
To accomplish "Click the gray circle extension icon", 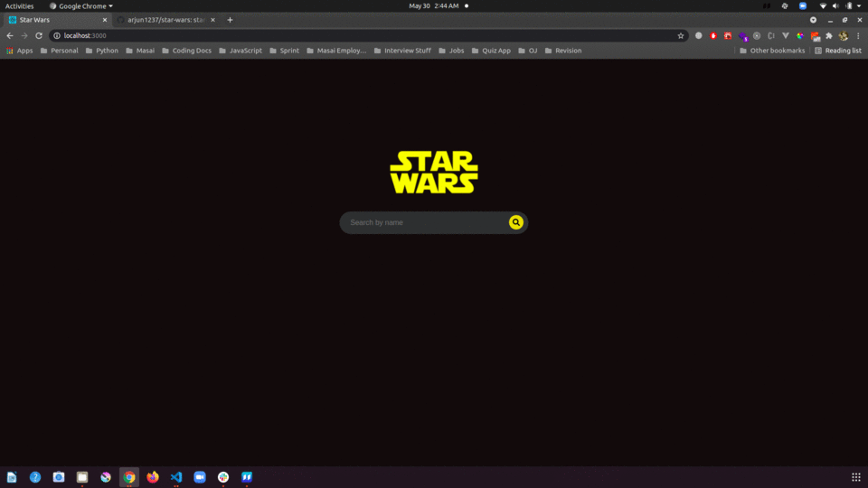I will pyautogui.click(x=699, y=35).
